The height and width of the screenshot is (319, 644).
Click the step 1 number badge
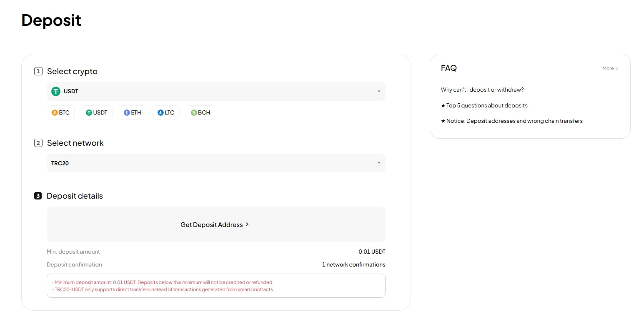pyautogui.click(x=38, y=71)
